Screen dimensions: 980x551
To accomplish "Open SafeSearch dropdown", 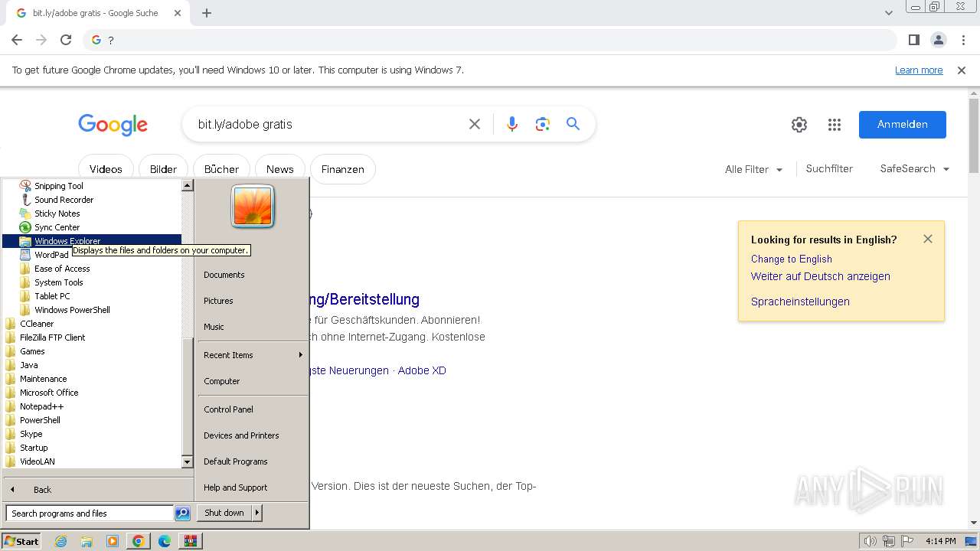I will tap(915, 169).
